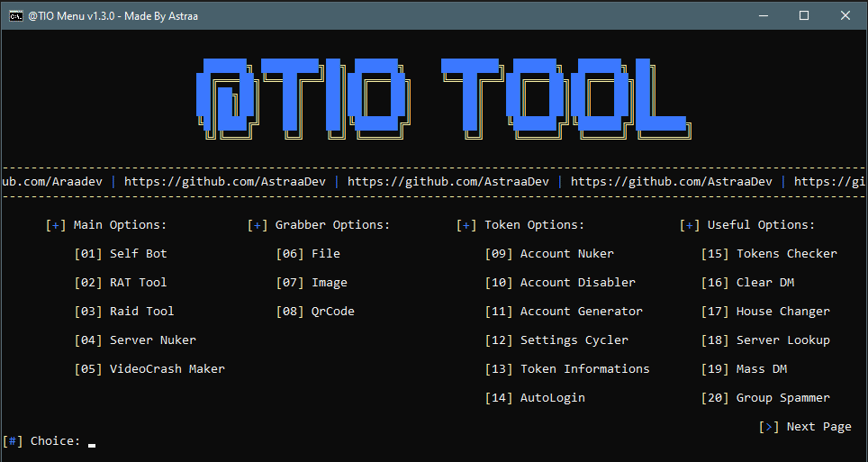
Task: Click the [#] symbol before Choice
Action: [x=13, y=441]
